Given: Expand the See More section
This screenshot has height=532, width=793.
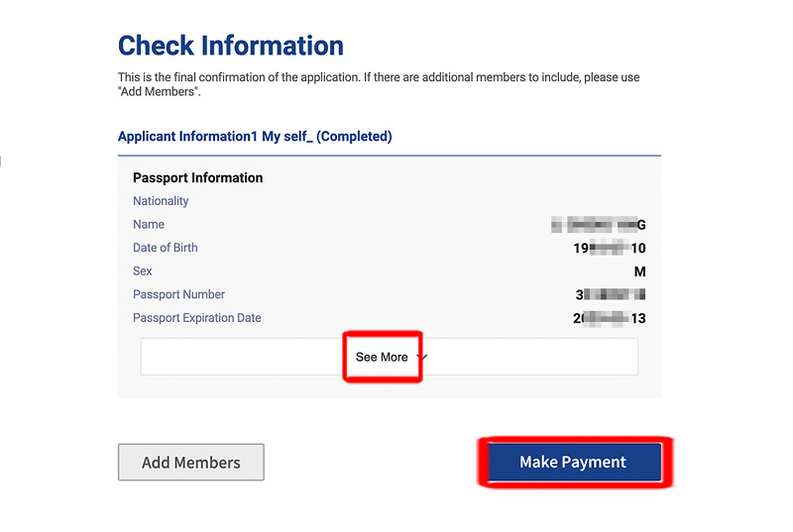Looking at the screenshot, I should (x=382, y=357).
